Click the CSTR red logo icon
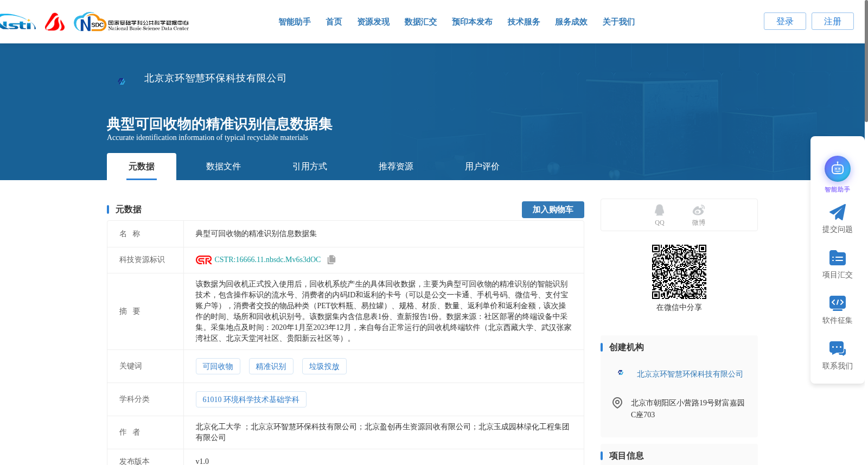 pyautogui.click(x=204, y=260)
